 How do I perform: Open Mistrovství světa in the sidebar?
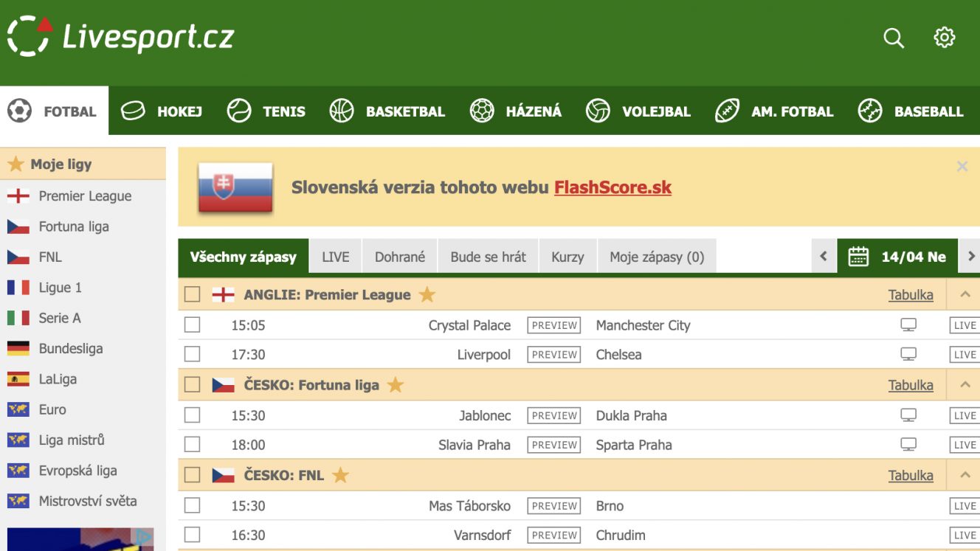tap(87, 501)
